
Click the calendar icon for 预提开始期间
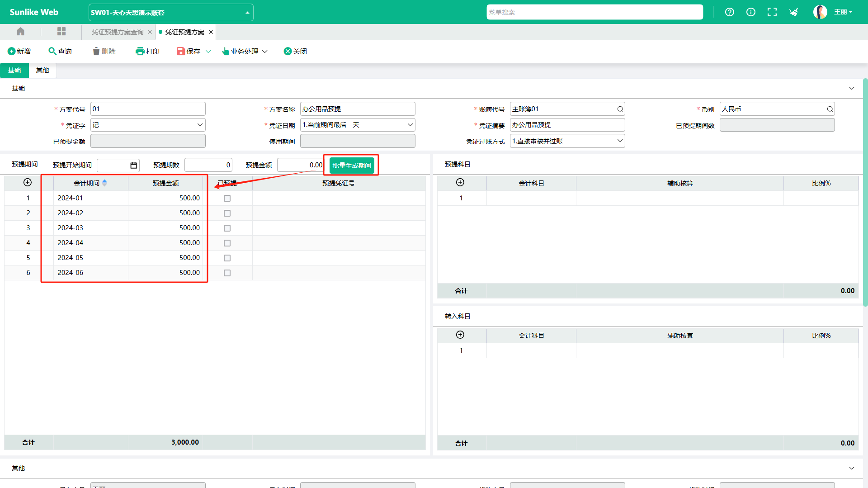(133, 166)
